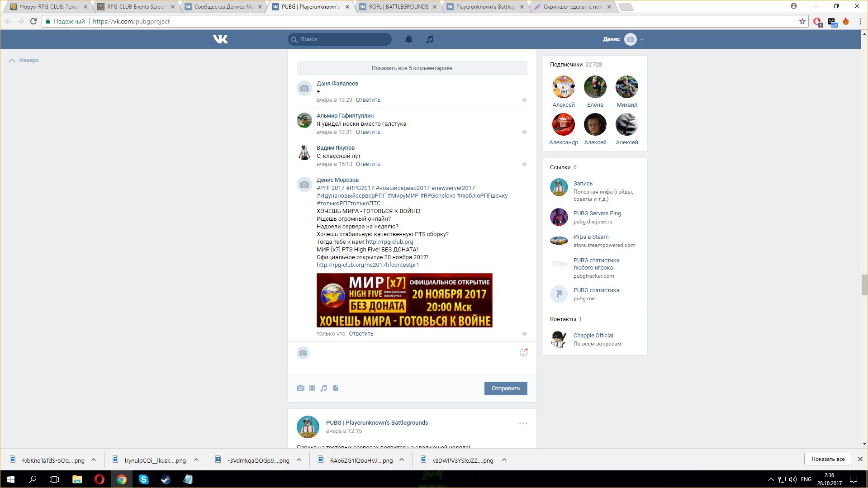The image size is (868, 488).
Task: Go back to the previous page
Action: pos(8,21)
